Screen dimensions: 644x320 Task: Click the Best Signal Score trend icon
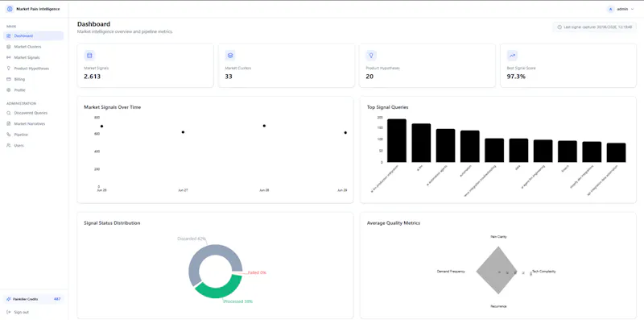coord(512,56)
